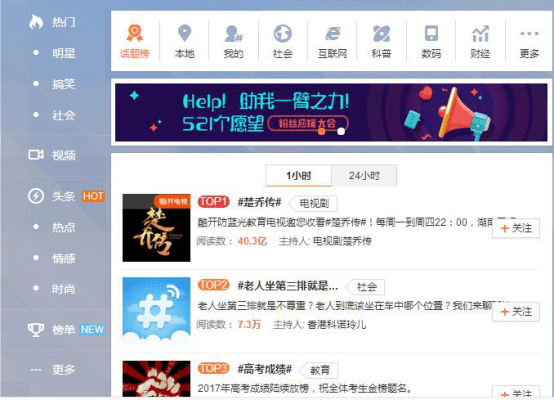The width and height of the screenshot is (554, 400).
Task: Switch to the 24小时 tab
Action: click(364, 175)
